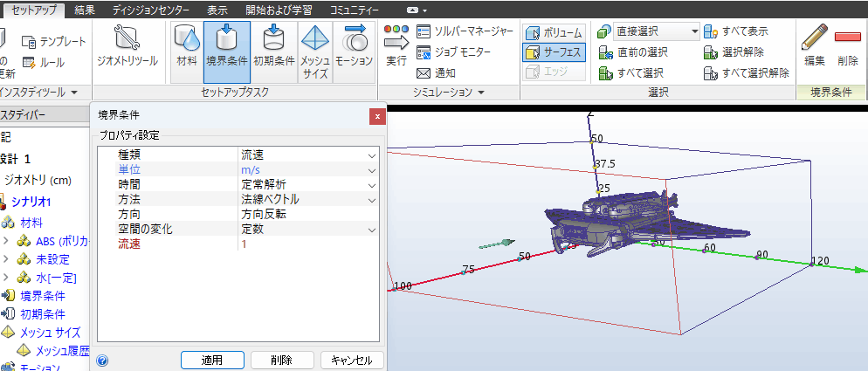Switch to the セットアップ ribbon tab

34,10
